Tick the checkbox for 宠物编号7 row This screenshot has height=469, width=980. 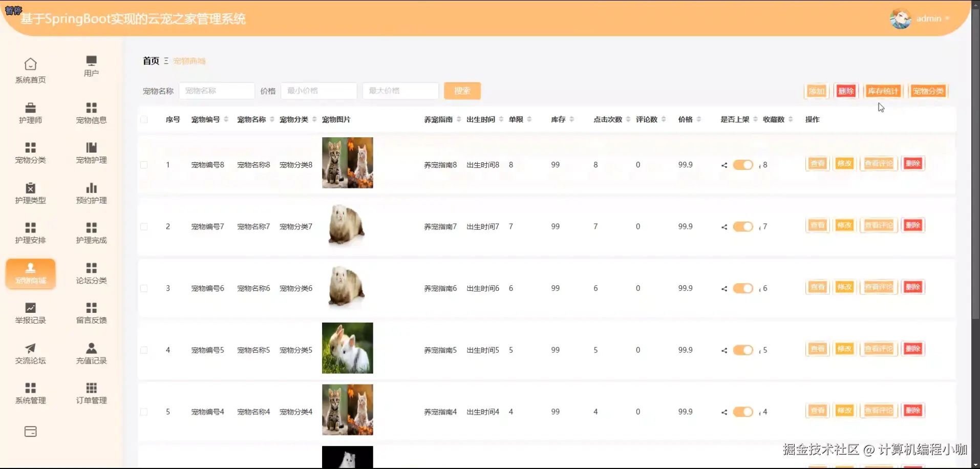[144, 226]
